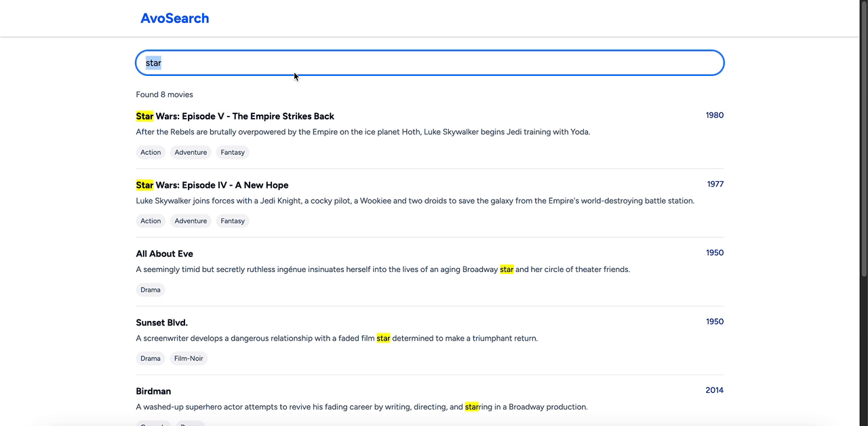
Task: Select the All About Eve title
Action: click(x=164, y=254)
